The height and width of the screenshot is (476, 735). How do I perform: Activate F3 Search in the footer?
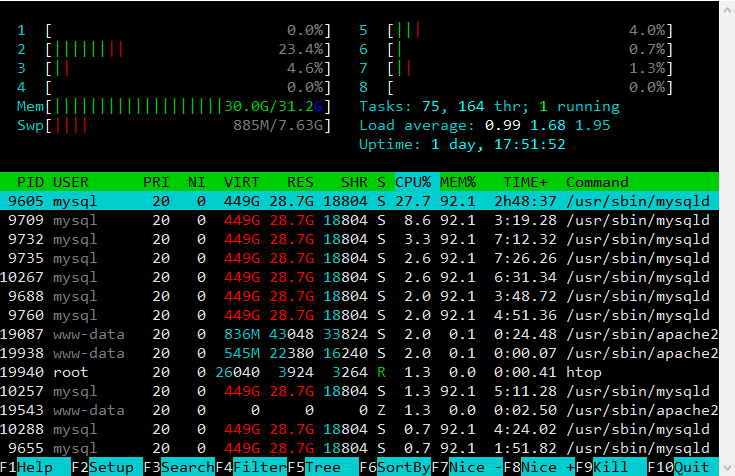click(187, 467)
